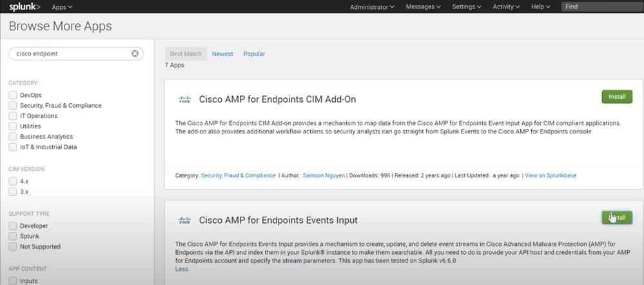Open the Cisco AMP for Endpoints CIM Add-On title

pyautogui.click(x=277, y=99)
